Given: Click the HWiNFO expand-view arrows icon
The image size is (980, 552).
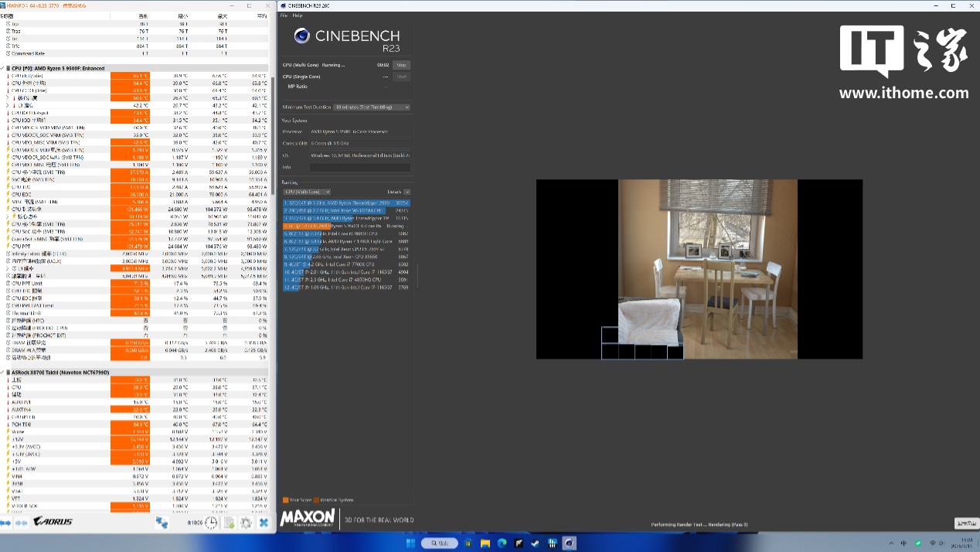Looking at the screenshot, I should pos(7,523).
